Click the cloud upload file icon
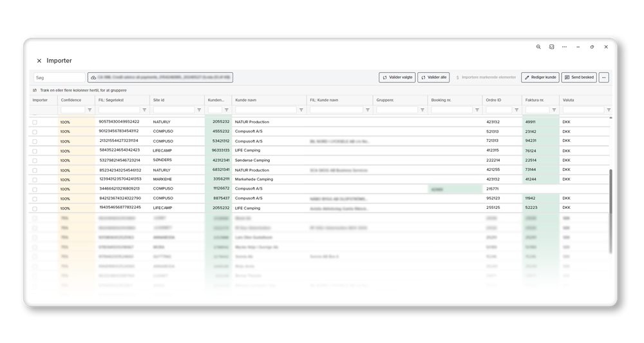Screen dimensions: 644x343 click(93, 78)
